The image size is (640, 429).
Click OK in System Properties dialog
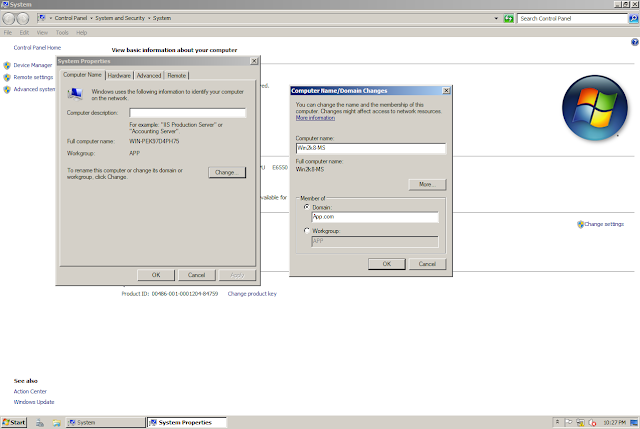pos(156,275)
